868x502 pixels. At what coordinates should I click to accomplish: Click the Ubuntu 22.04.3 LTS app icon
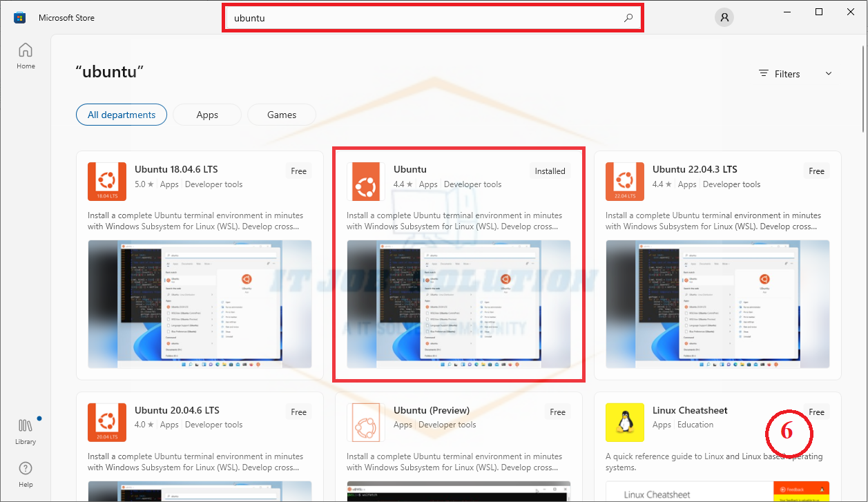(x=625, y=182)
